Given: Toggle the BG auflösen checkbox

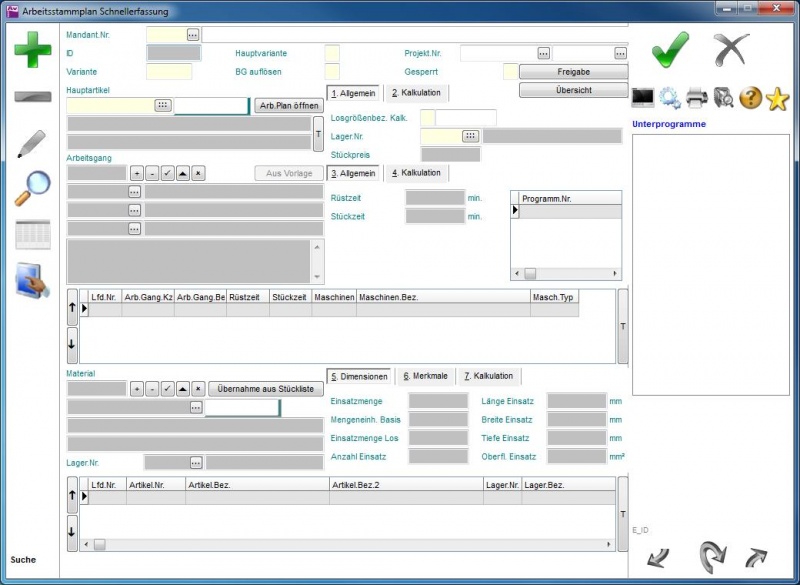Looking at the screenshot, I should tap(332, 72).
